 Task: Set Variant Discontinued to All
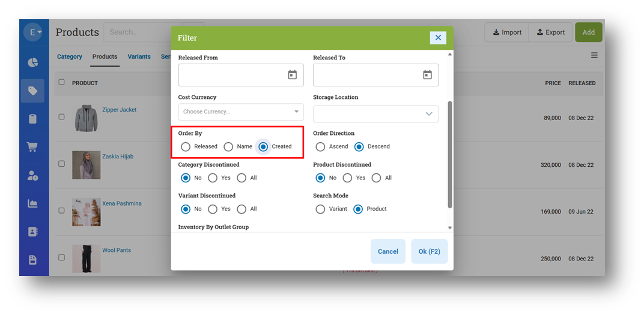coord(241,209)
